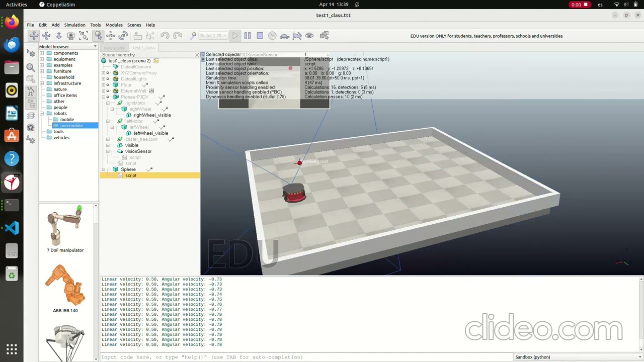The width and height of the screenshot is (644, 362).
Task: Select the visionSensor object
Action: coord(138,151)
